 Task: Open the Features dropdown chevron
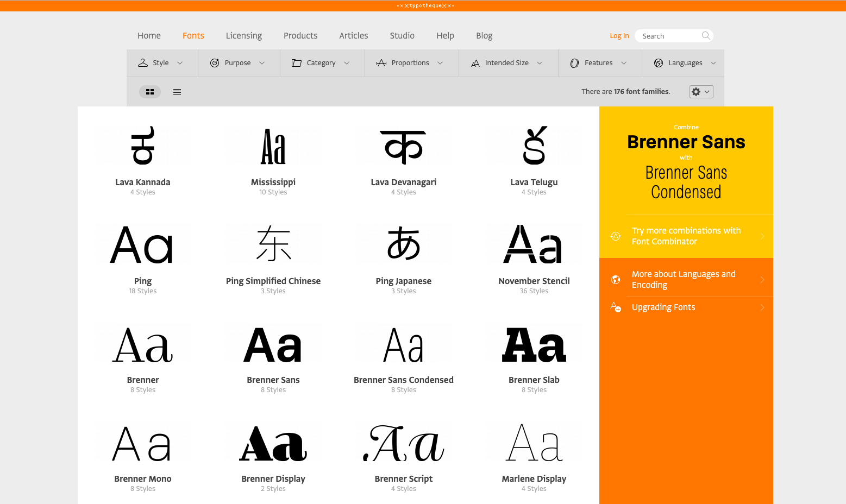tap(623, 62)
